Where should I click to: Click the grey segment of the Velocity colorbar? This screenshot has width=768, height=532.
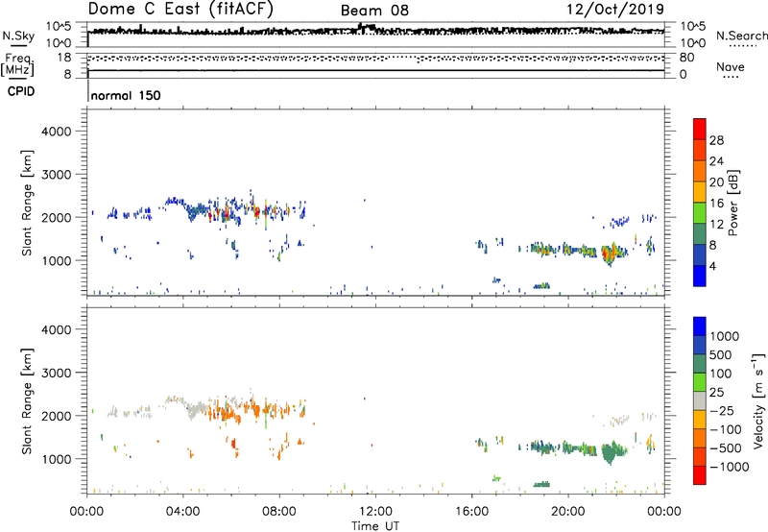700,401
